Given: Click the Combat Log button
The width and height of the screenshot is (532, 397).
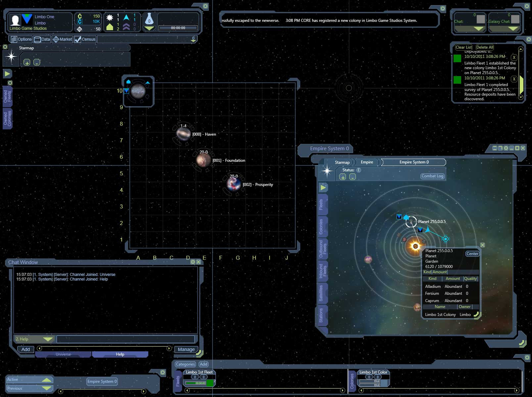Looking at the screenshot, I should point(432,176).
